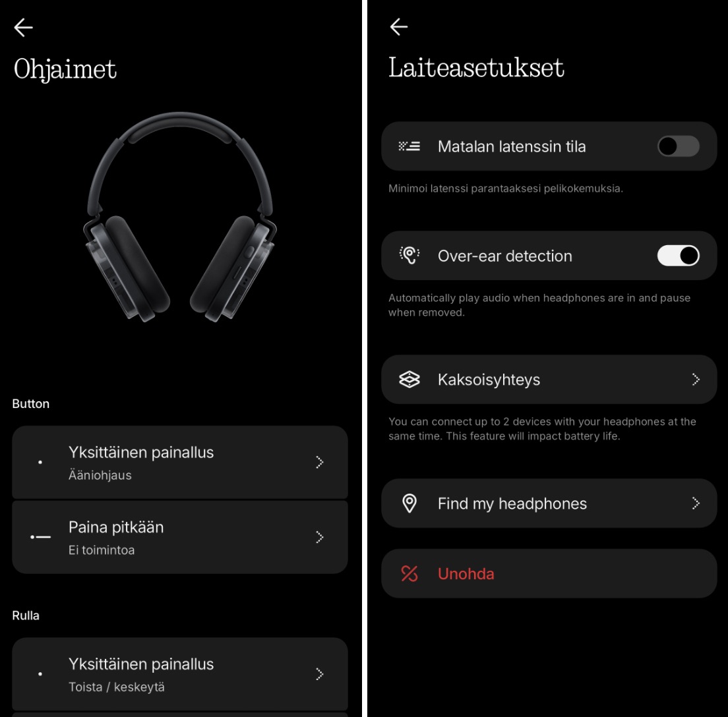The image size is (728, 717).
Task: Select the Paina pitkään Ei toimintoa row
Action: click(x=179, y=537)
